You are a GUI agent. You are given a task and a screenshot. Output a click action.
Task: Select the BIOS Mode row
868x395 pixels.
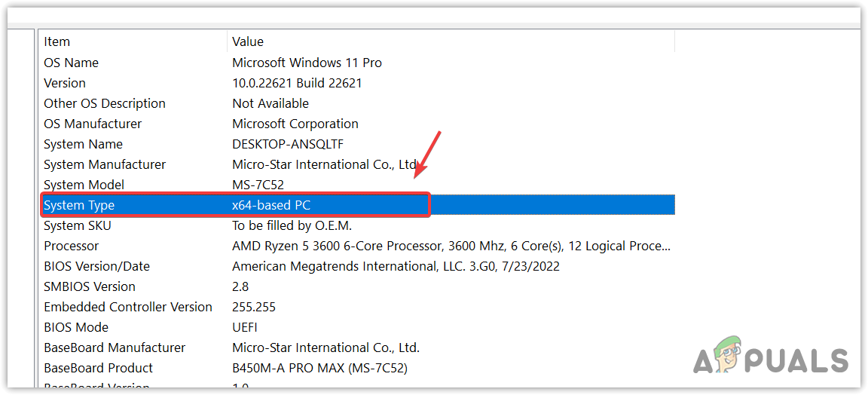tap(76, 327)
